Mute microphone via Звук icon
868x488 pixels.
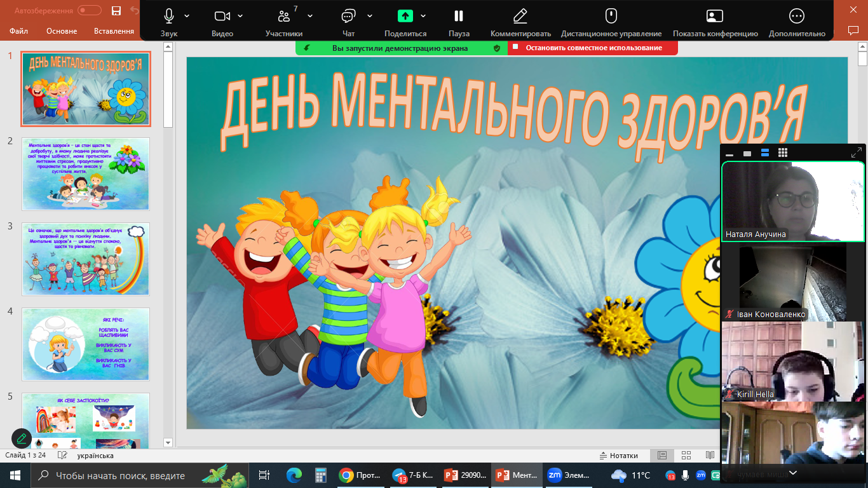click(168, 16)
